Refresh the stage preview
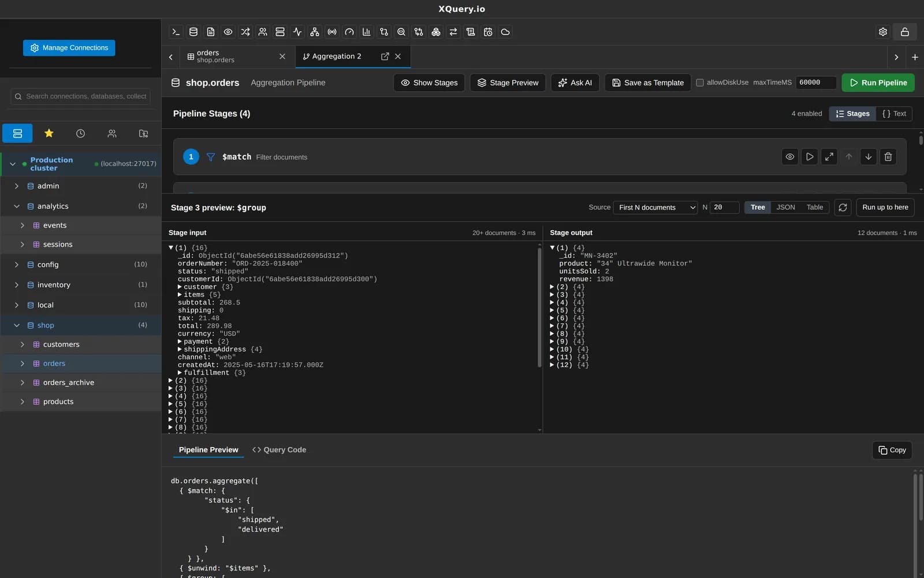Image resolution: width=924 pixels, height=578 pixels. click(x=843, y=208)
